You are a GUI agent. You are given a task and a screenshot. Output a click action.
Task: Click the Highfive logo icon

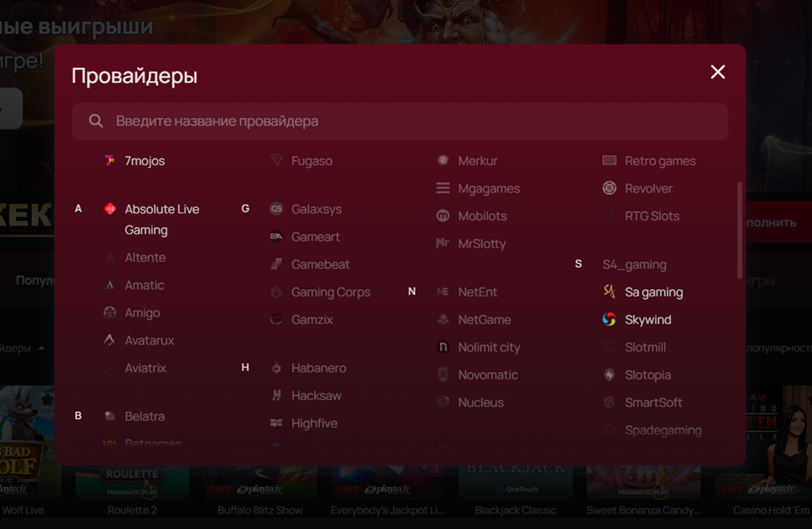[276, 423]
